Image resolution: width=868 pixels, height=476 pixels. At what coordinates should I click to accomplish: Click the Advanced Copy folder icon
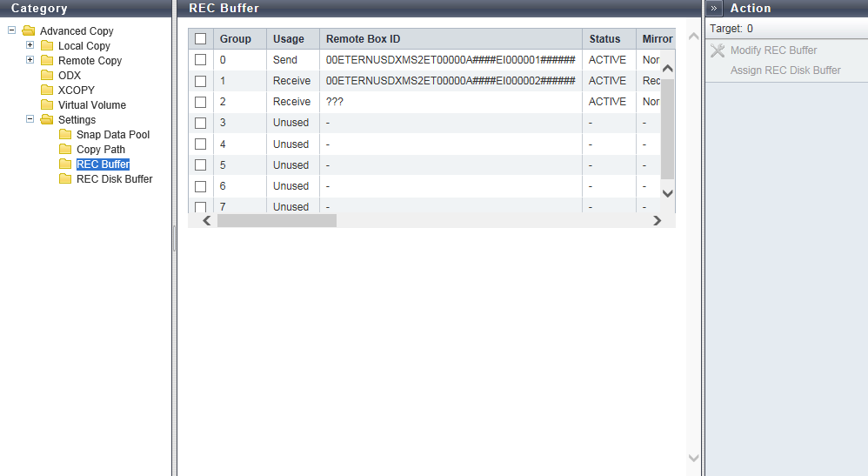(29, 31)
